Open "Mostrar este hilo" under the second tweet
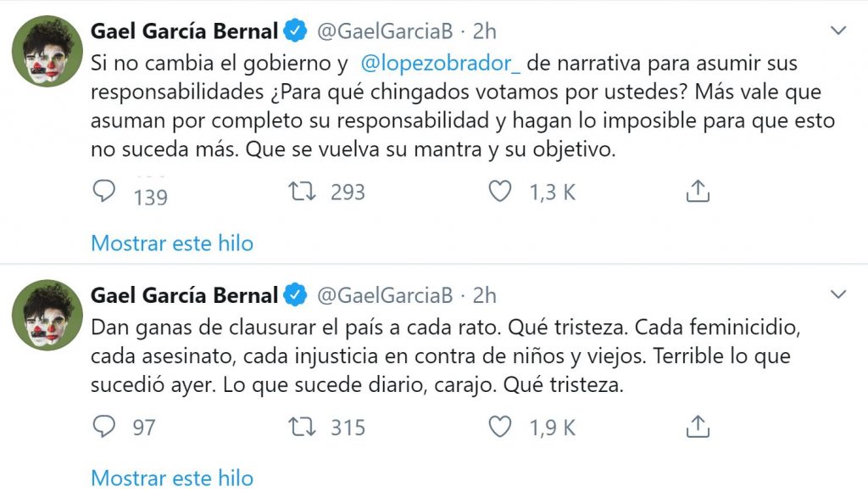The width and height of the screenshot is (868, 498). 172,478
